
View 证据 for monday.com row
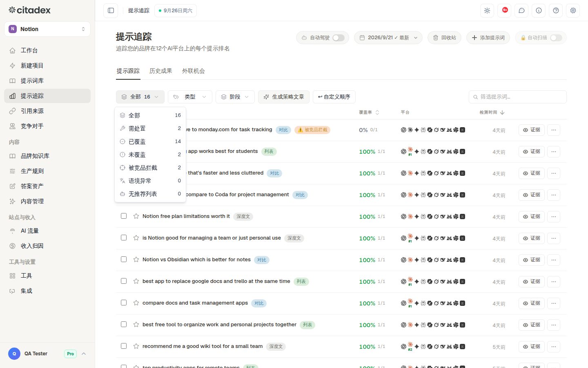pos(531,130)
